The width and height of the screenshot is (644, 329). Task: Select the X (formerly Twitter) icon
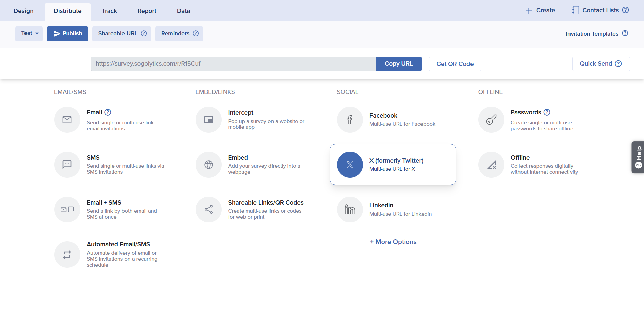(350, 165)
